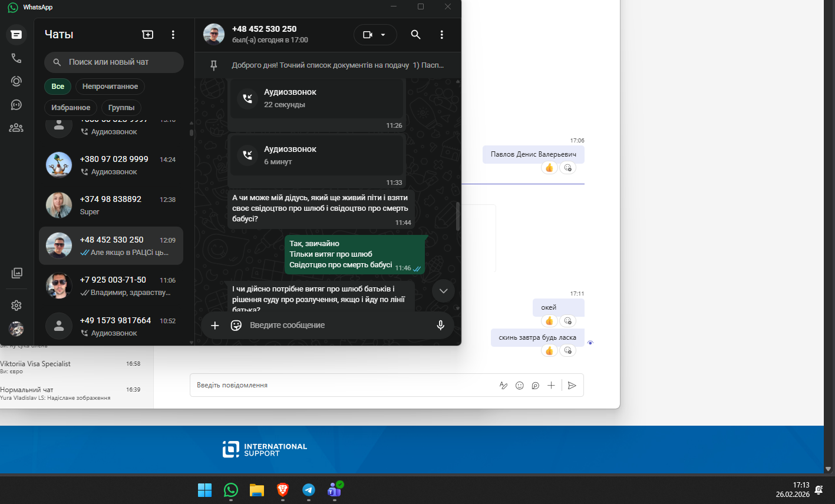835x504 pixels.
Task: Jump to latest messages with the down chevron
Action: [443, 291]
